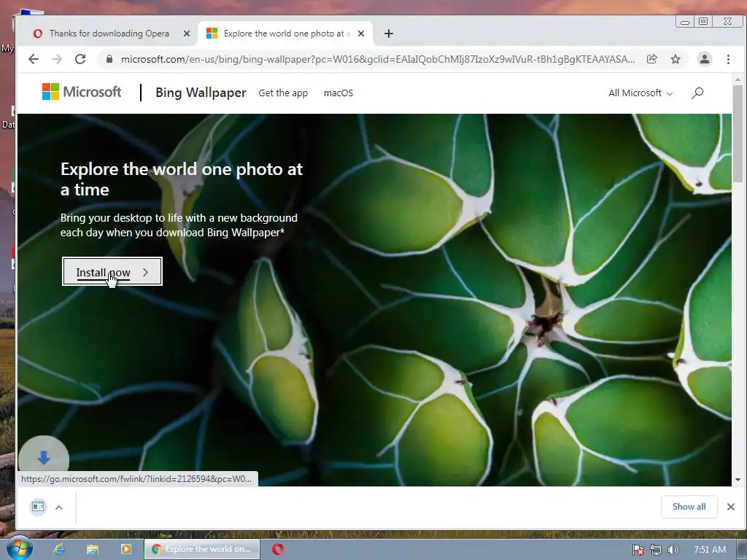Open Action Center flag icon
Image resolution: width=747 pixels, height=560 pixels.
point(638,550)
